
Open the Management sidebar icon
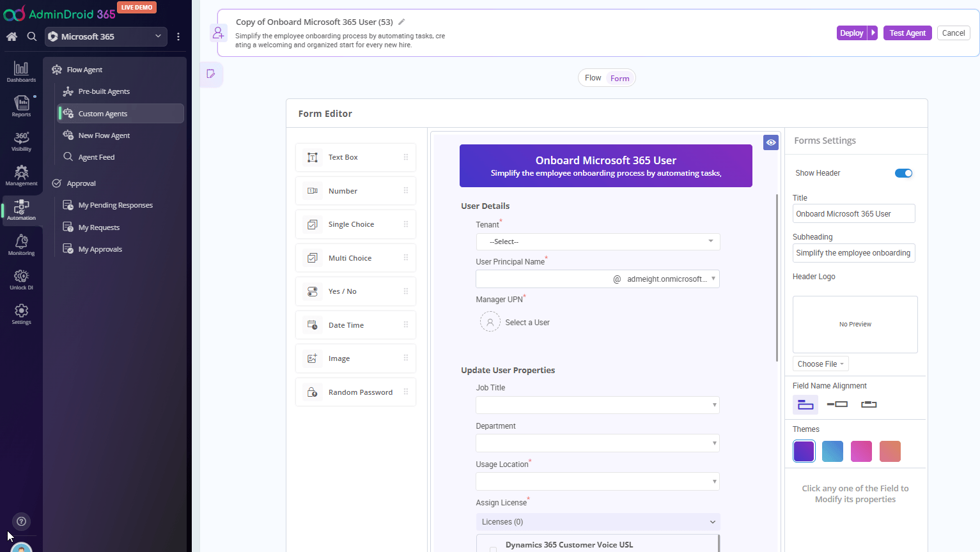[x=21, y=175]
